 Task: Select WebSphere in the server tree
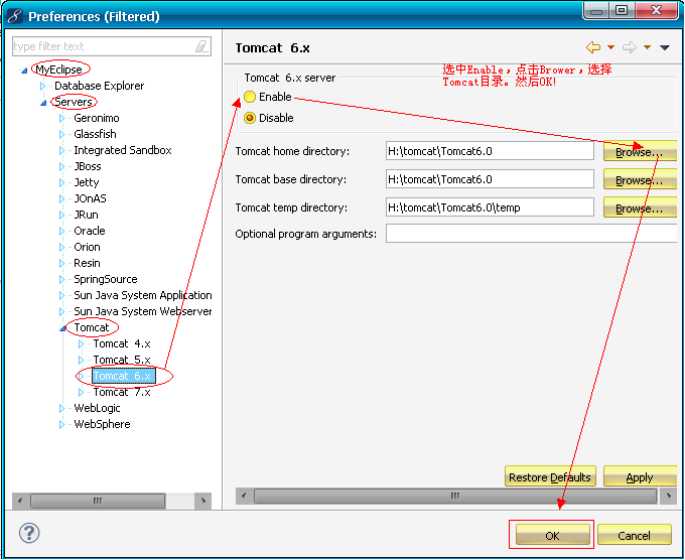[x=102, y=424]
